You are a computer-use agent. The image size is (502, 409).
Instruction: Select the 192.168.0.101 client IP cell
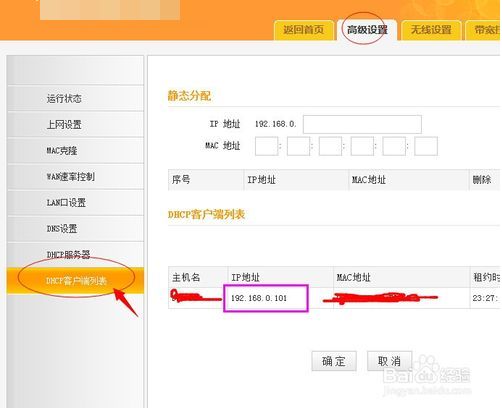tap(266, 298)
